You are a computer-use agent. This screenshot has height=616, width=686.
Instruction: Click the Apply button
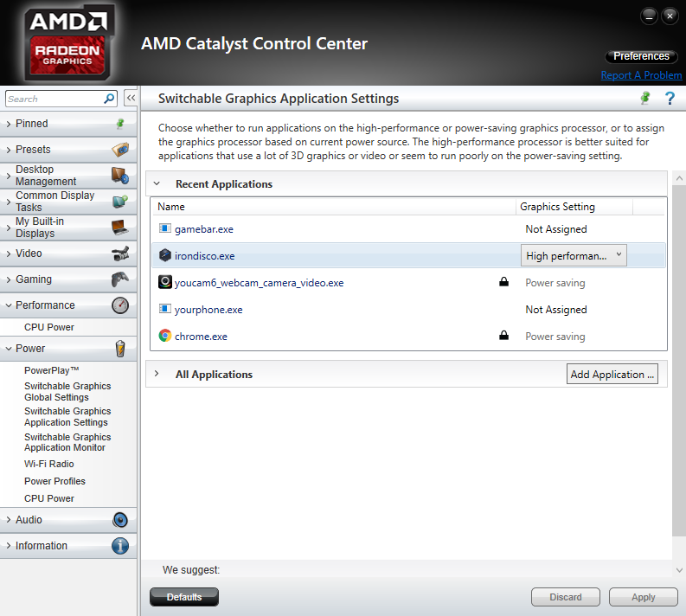tap(644, 597)
